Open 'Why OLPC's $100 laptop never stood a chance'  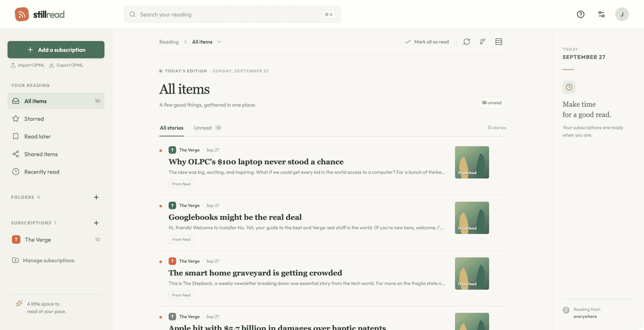click(x=256, y=162)
